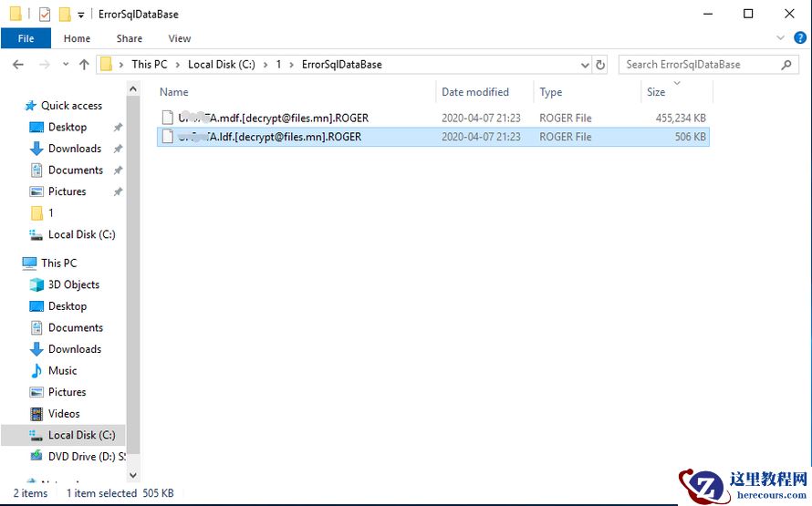Open the chevron after 'Local Disk (C:)' breadcrumb
The height and width of the screenshot is (506, 812).
coord(265,65)
